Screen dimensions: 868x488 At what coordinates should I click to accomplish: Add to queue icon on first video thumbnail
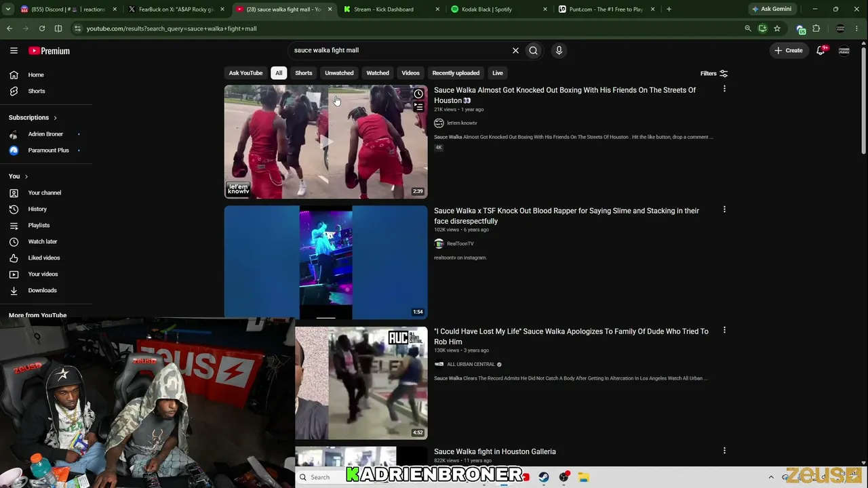(x=418, y=106)
